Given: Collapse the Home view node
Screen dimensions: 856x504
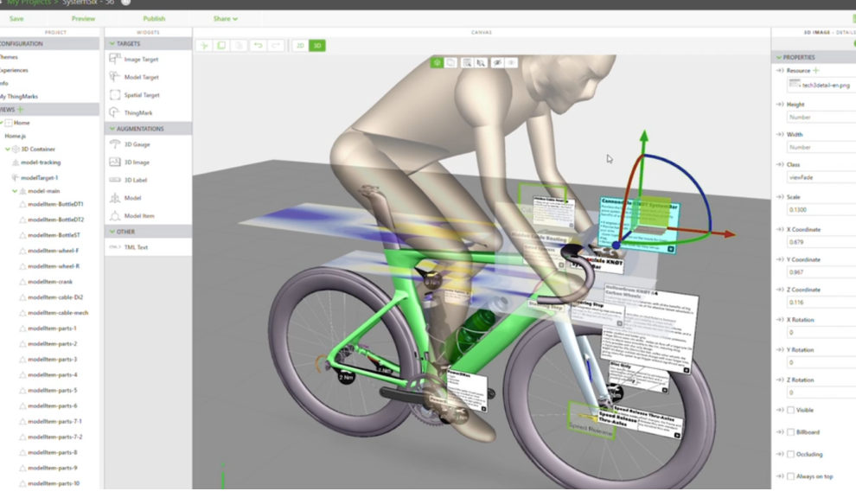Looking at the screenshot, I should [2, 123].
